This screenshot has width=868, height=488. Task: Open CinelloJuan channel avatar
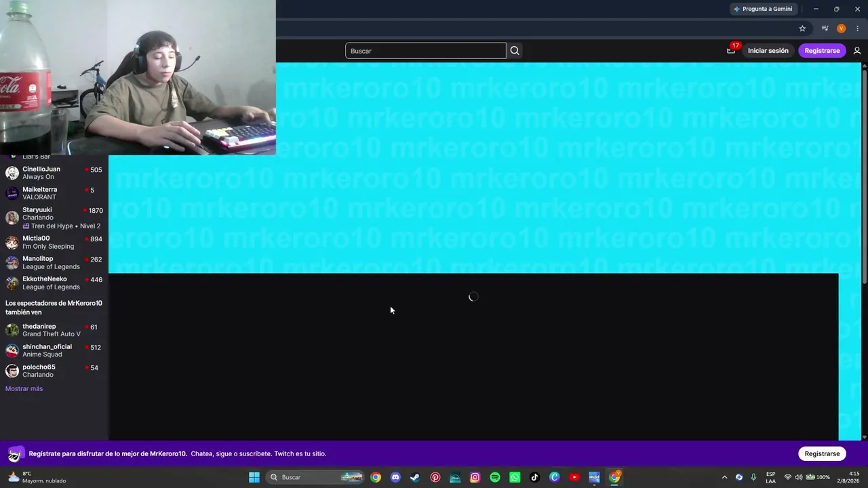tap(12, 173)
